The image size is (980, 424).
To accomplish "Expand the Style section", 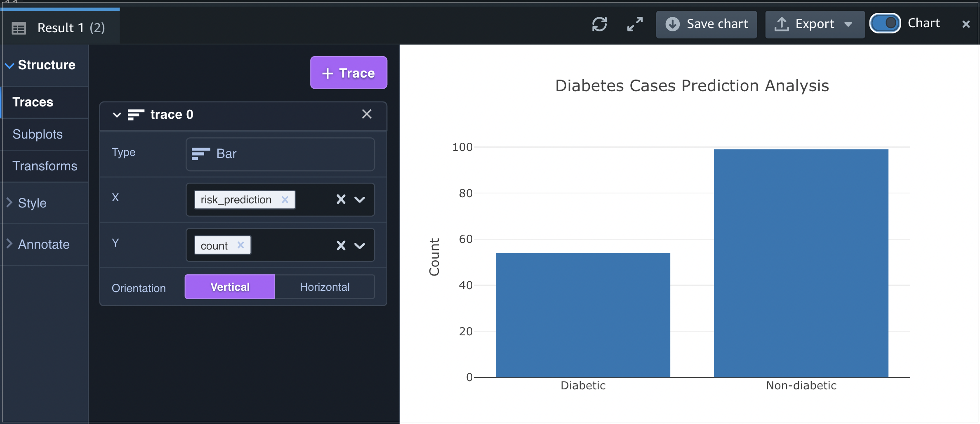I will 32,203.
